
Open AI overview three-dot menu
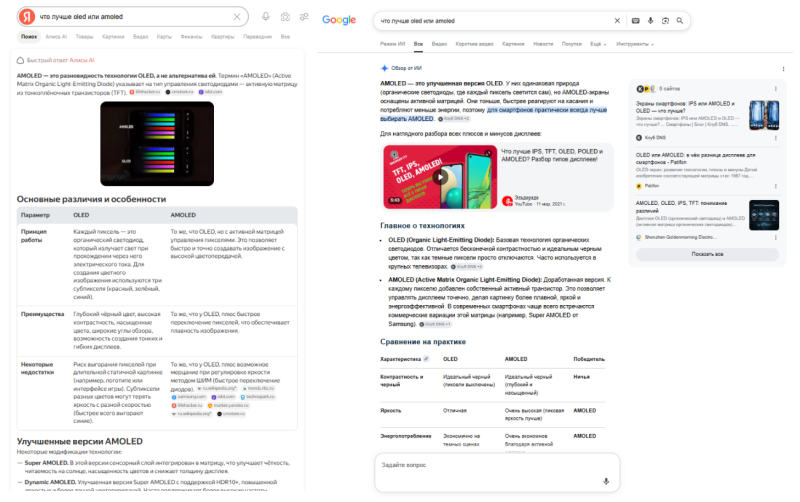[x=783, y=69]
